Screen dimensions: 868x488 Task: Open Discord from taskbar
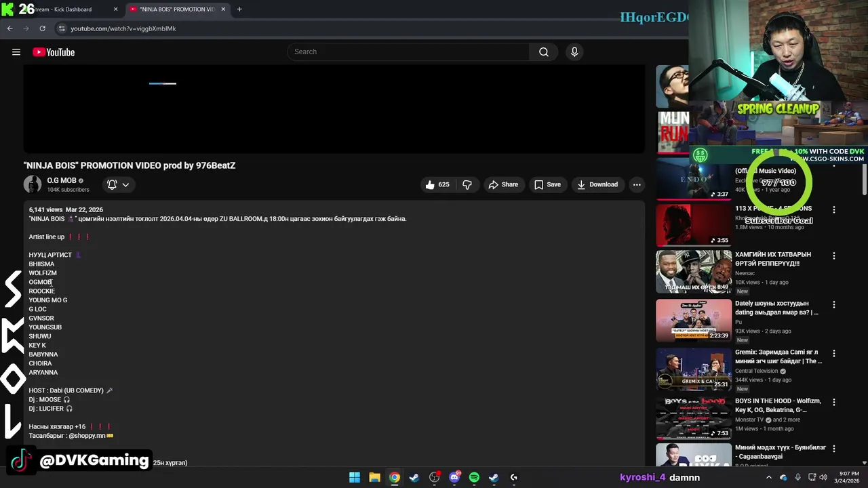[x=454, y=477]
